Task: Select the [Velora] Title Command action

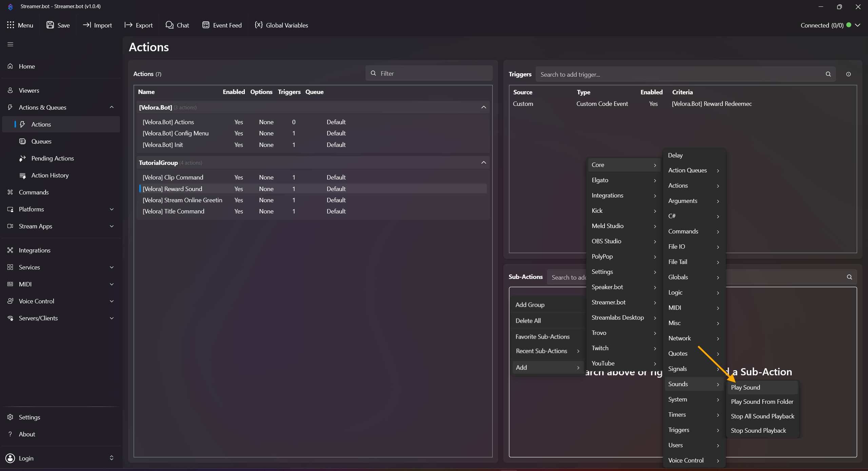Action: tap(173, 211)
